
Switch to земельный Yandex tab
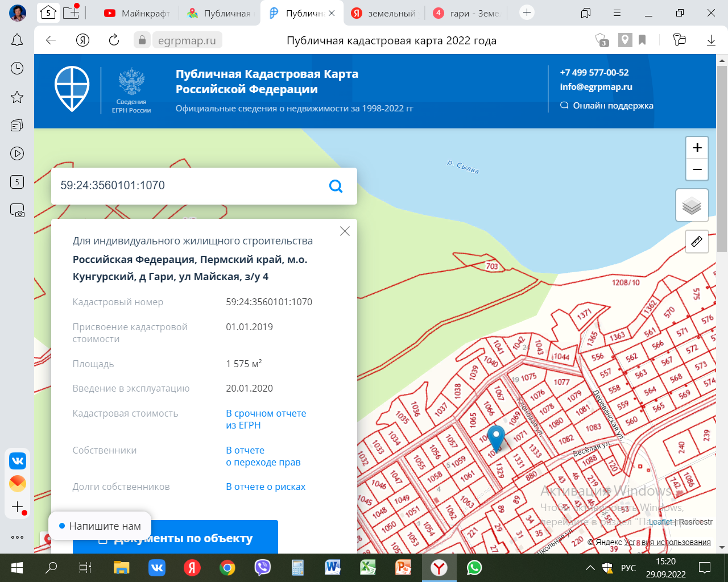click(384, 13)
